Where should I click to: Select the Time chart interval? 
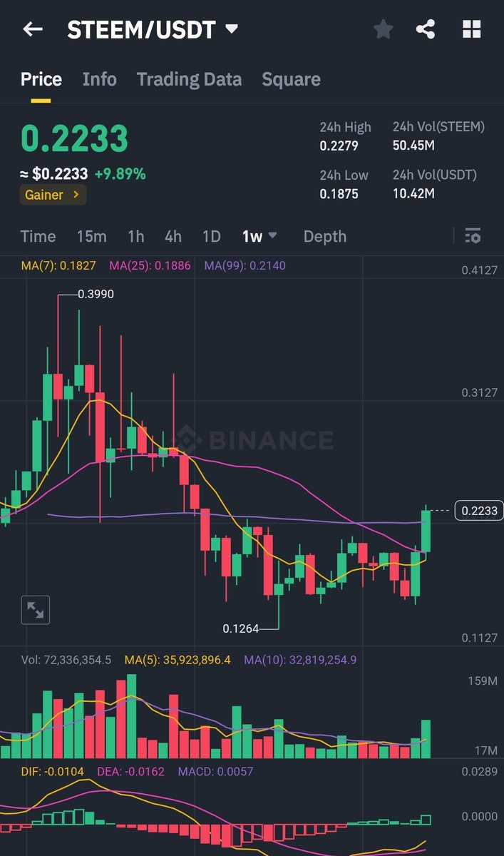pyautogui.click(x=38, y=236)
